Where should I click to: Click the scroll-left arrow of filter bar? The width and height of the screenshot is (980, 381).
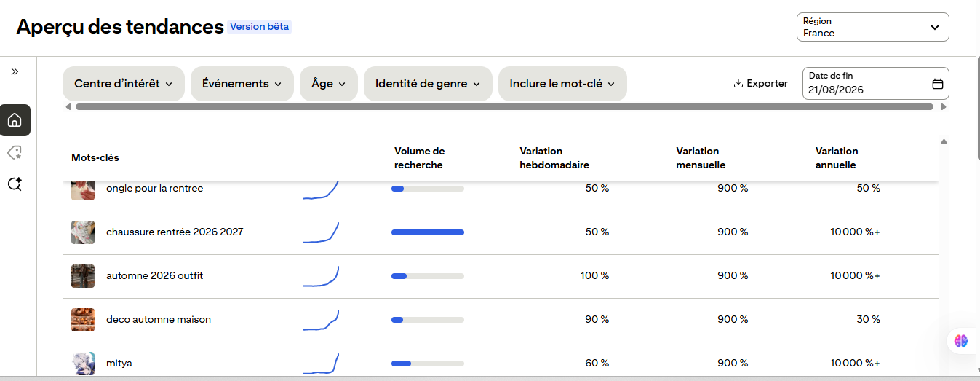(68, 107)
